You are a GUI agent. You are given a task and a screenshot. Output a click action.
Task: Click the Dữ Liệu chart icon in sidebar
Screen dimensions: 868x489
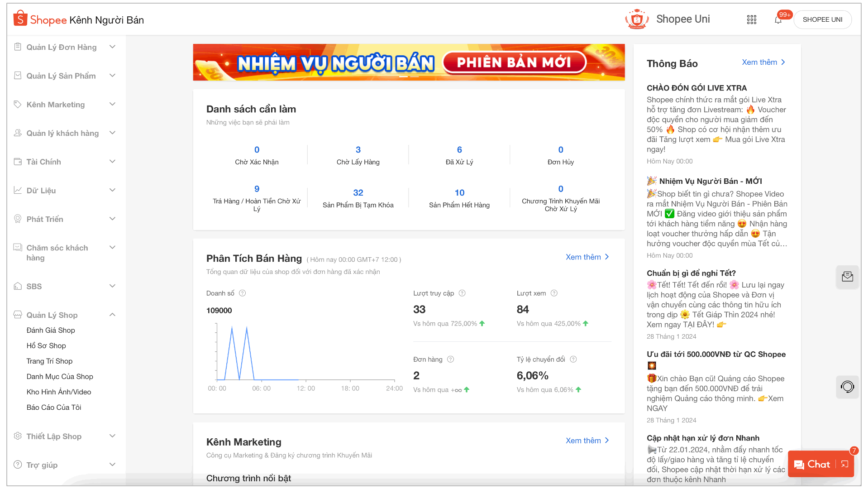18,190
